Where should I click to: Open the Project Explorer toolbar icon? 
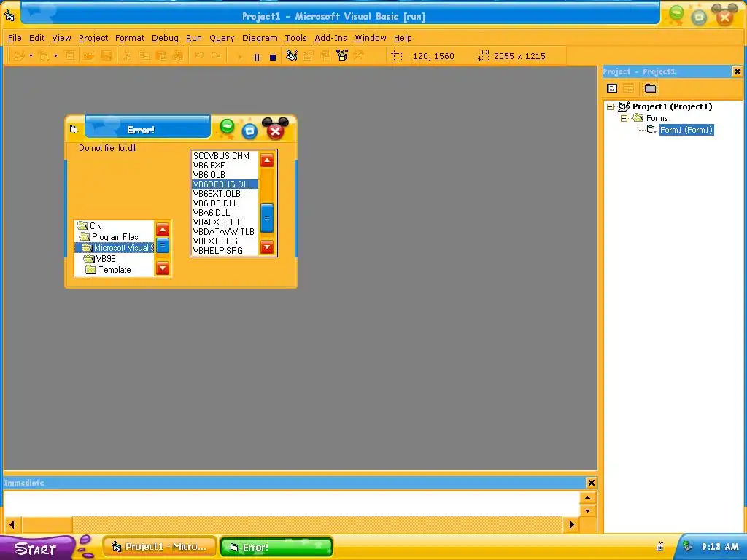(292, 55)
